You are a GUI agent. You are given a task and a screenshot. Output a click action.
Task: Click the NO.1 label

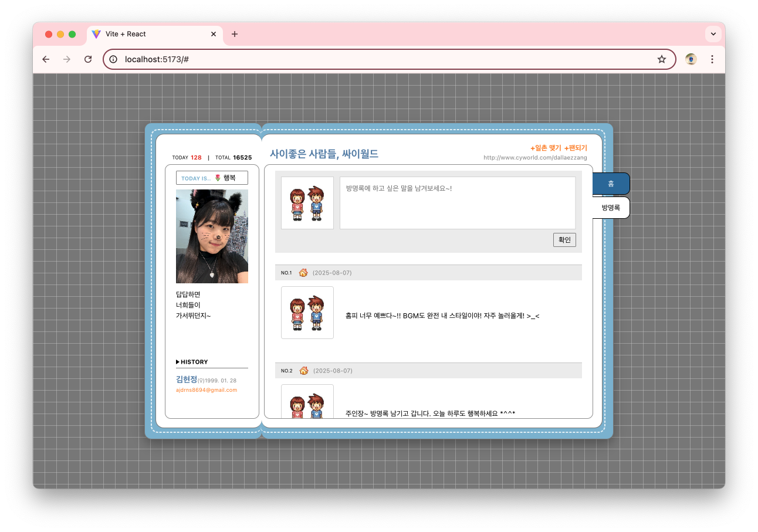coord(286,273)
